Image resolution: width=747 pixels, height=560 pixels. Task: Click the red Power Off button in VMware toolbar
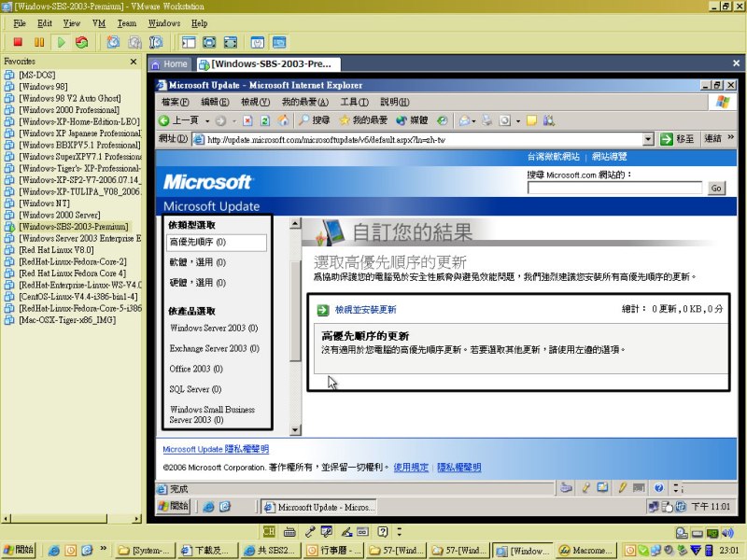(18, 42)
